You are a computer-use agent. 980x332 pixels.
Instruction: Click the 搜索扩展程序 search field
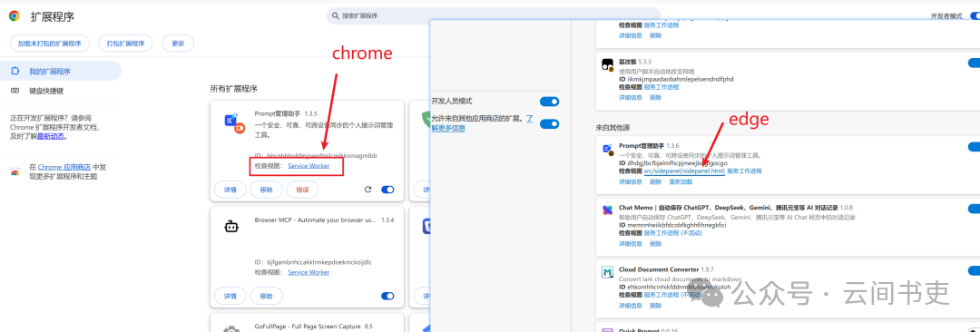click(x=493, y=15)
